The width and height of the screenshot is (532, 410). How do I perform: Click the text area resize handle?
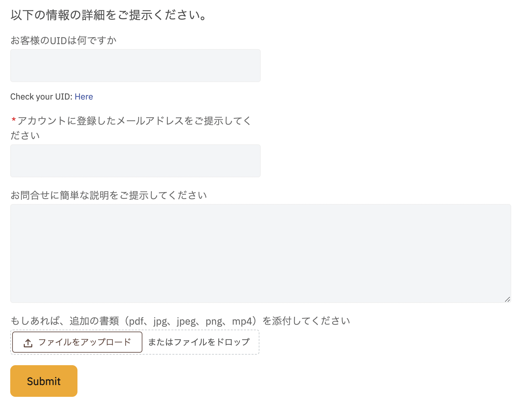point(508,299)
